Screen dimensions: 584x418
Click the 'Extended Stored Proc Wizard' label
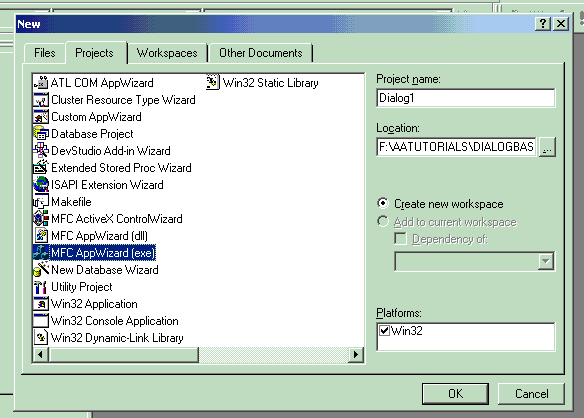[x=121, y=168]
